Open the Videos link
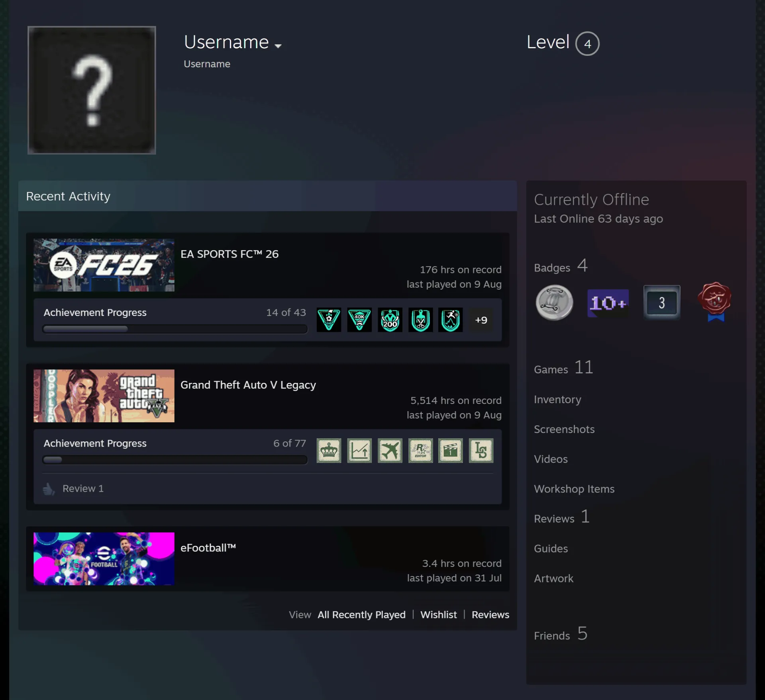 pyautogui.click(x=551, y=459)
